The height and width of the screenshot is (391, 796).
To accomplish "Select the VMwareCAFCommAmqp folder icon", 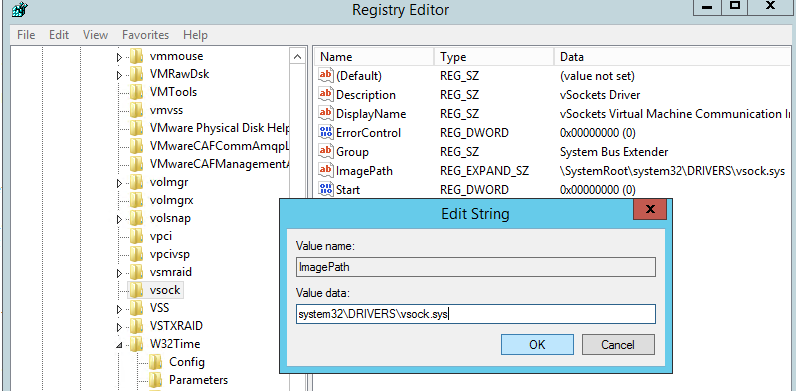I will (136, 146).
